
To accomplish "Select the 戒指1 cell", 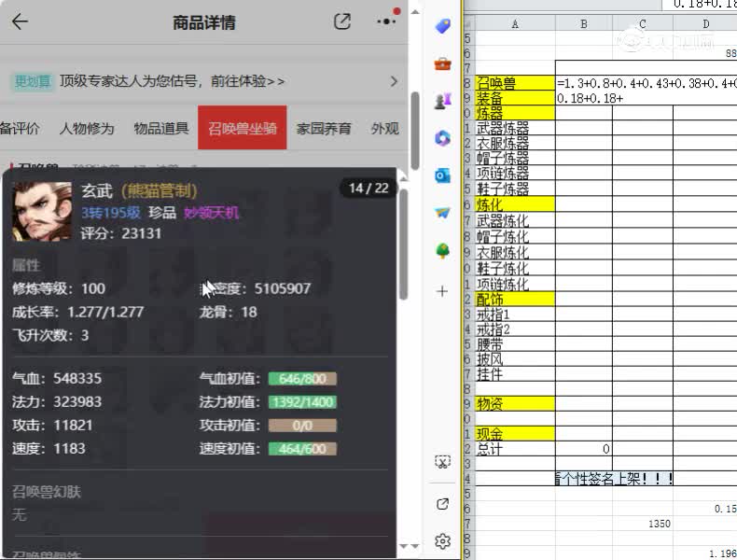I will pyautogui.click(x=515, y=315).
